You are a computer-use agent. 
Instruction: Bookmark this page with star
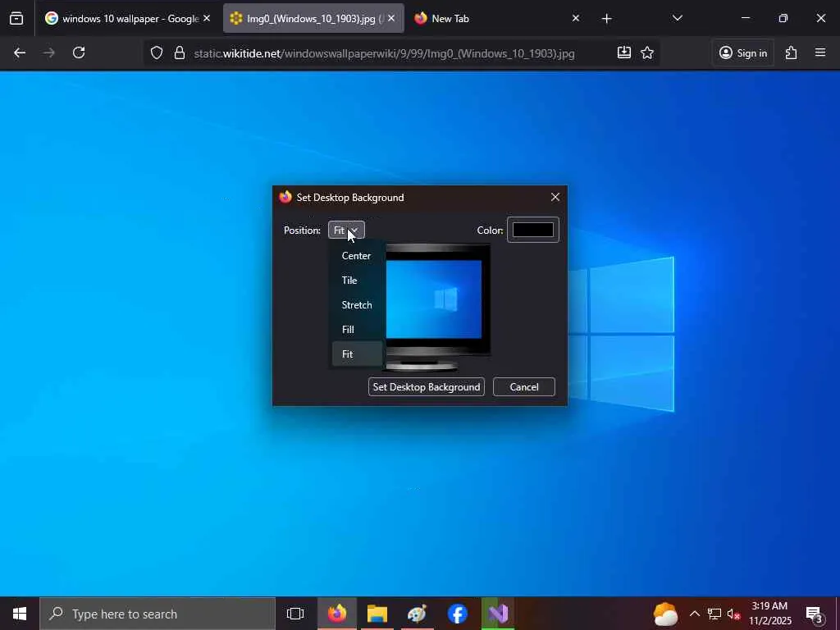(x=647, y=52)
